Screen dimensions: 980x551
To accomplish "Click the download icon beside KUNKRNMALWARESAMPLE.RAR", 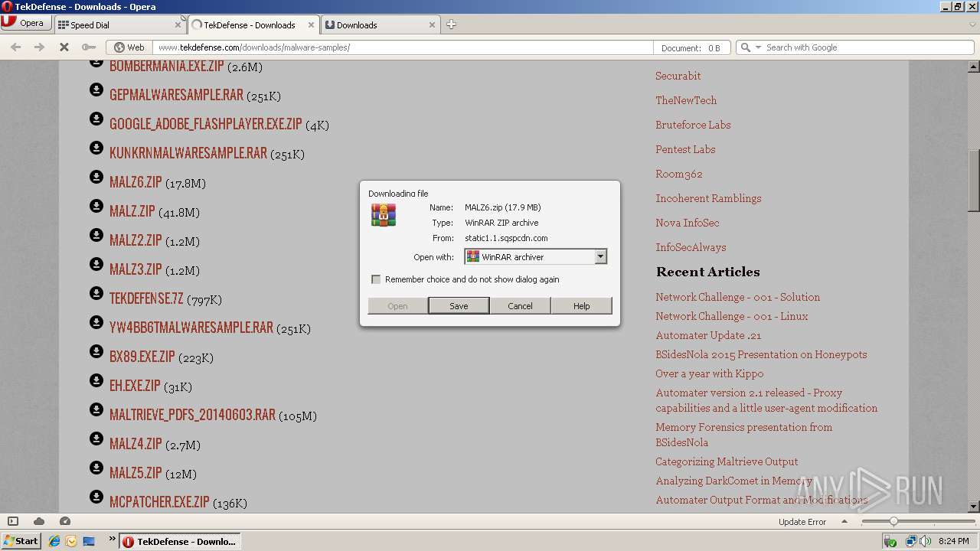I will [96, 148].
